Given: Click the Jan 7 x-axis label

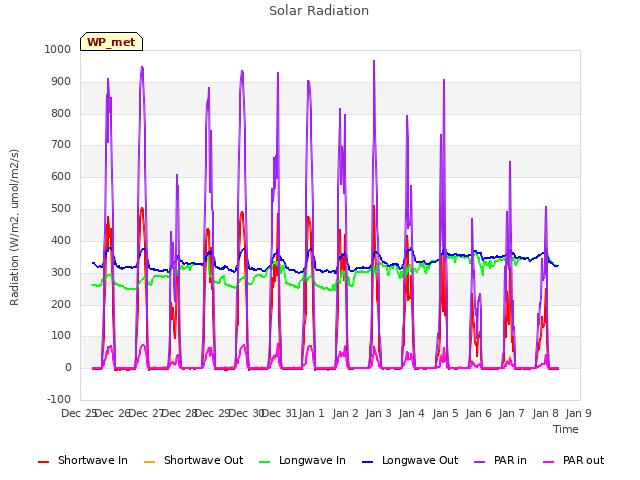Looking at the screenshot, I should tap(511, 413).
